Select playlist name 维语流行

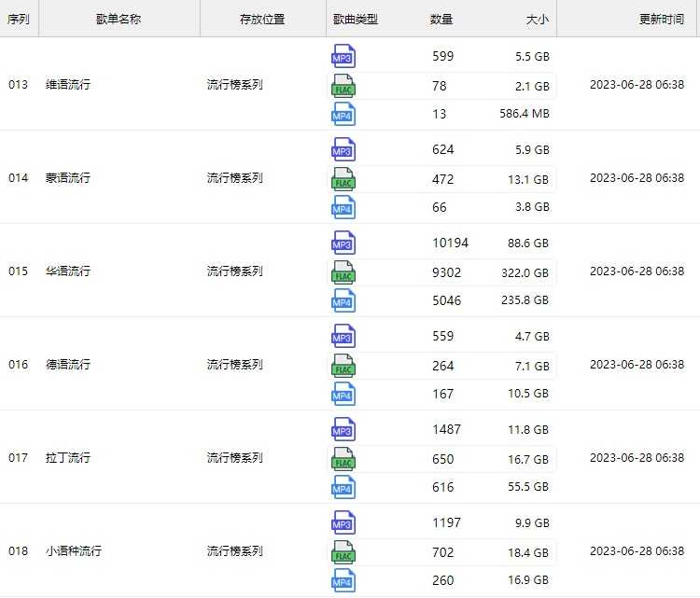68,84
